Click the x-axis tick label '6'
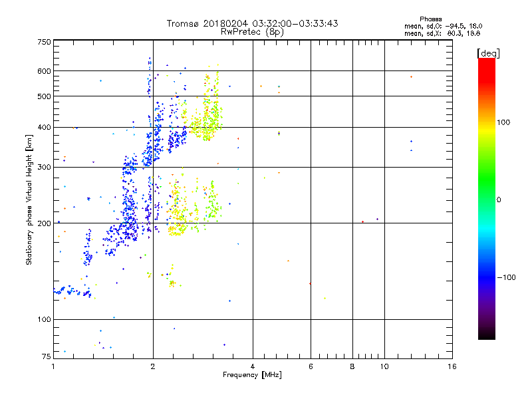Screen dimensions: 532x399 click(311, 366)
